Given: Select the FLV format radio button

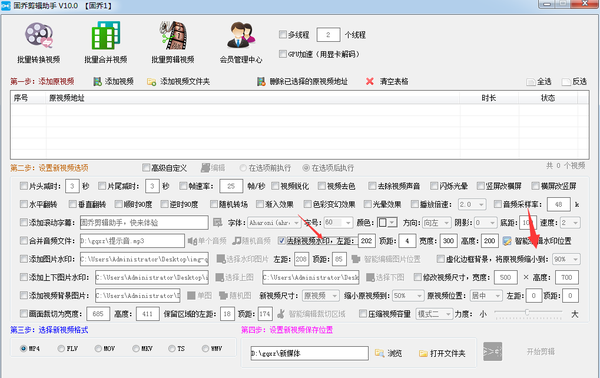Looking at the screenshot, I should 61,348.
